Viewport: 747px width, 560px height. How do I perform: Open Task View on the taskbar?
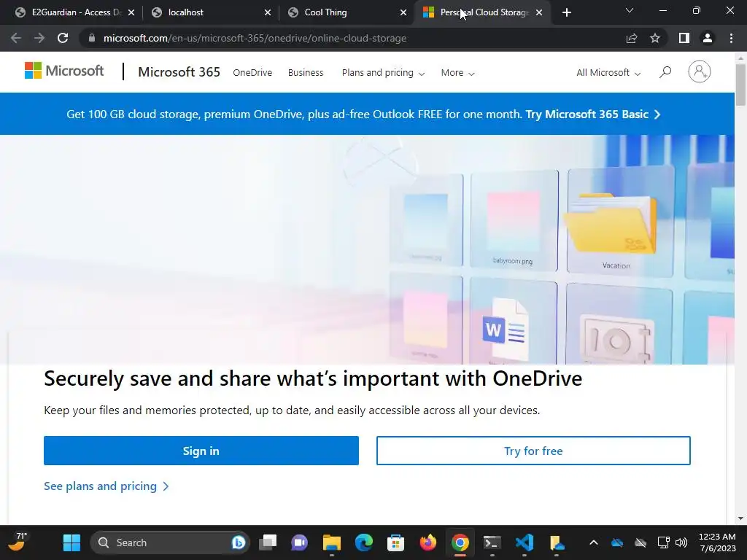point(268,542)
